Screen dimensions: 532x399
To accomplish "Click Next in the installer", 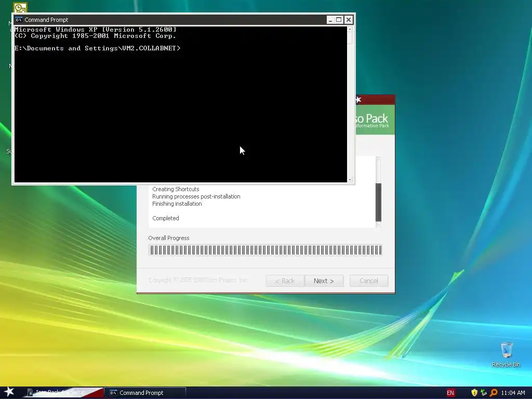I will pos(324,281).
